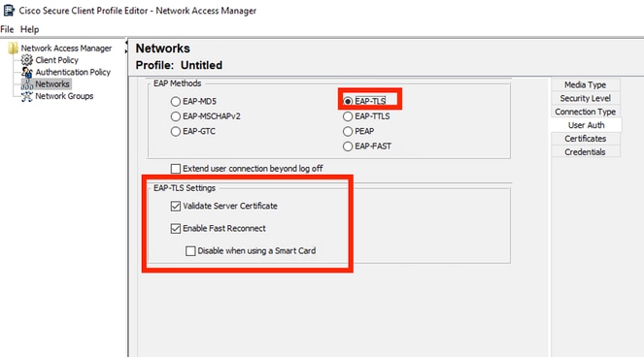This screenshot has height=357, width=644.
Task: Click the Networks tree icon
Action: point(26,84)
